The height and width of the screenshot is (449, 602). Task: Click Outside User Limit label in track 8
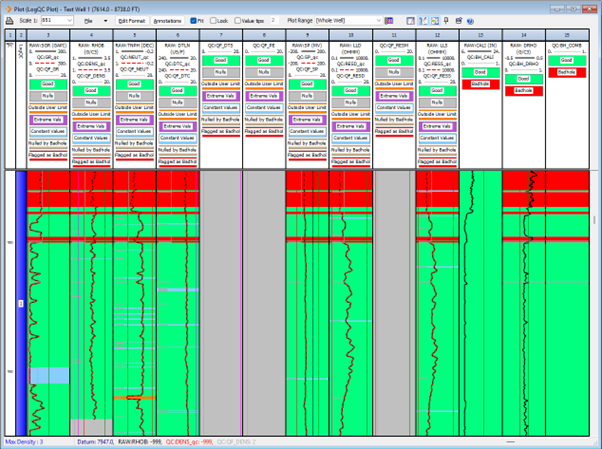(264, 84)
